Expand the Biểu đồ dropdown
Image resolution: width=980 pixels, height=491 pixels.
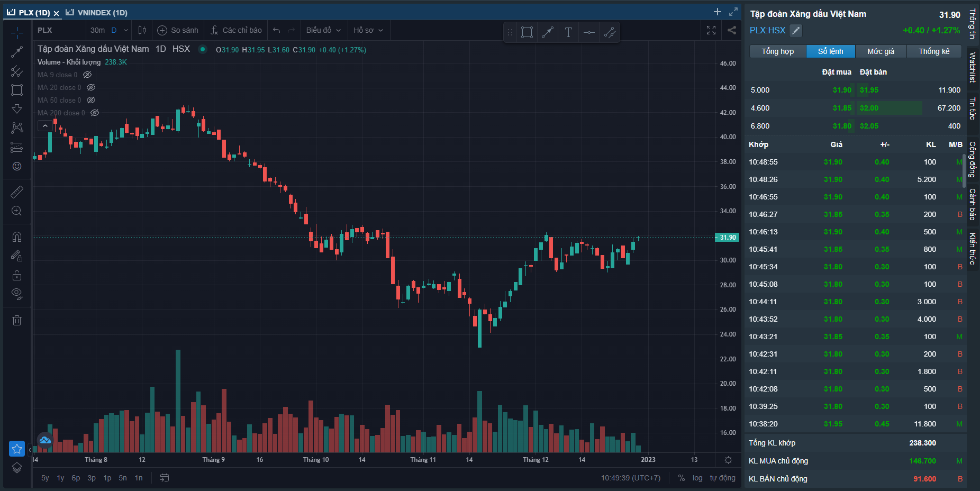[323, 30]
